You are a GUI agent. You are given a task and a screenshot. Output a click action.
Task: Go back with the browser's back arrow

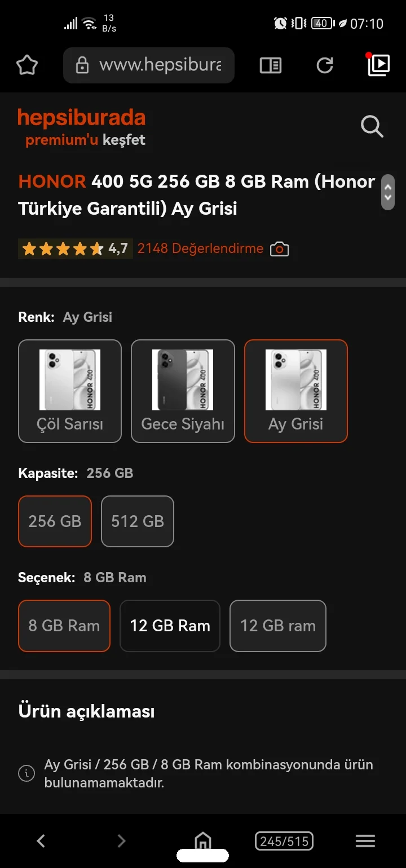click(x=41, y=841)
